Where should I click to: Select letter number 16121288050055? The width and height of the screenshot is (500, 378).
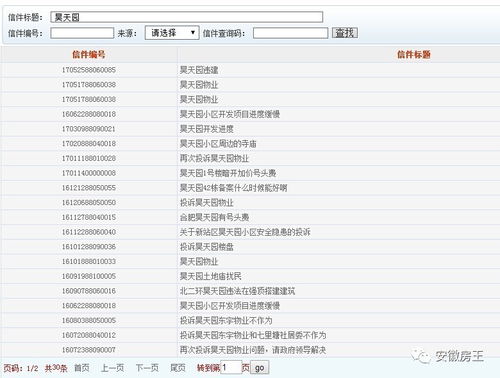click(x=89, y=188)
